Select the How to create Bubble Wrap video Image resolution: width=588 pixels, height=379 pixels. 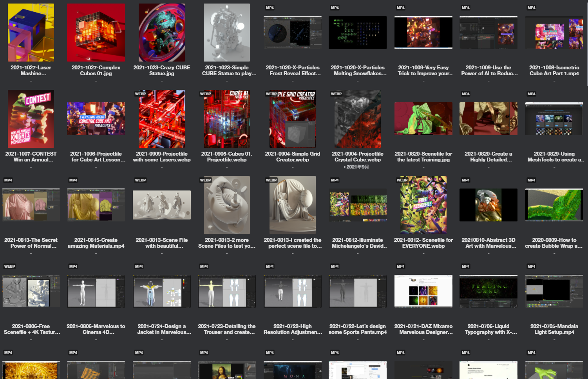pyautogui.click(x=554, y=205)
